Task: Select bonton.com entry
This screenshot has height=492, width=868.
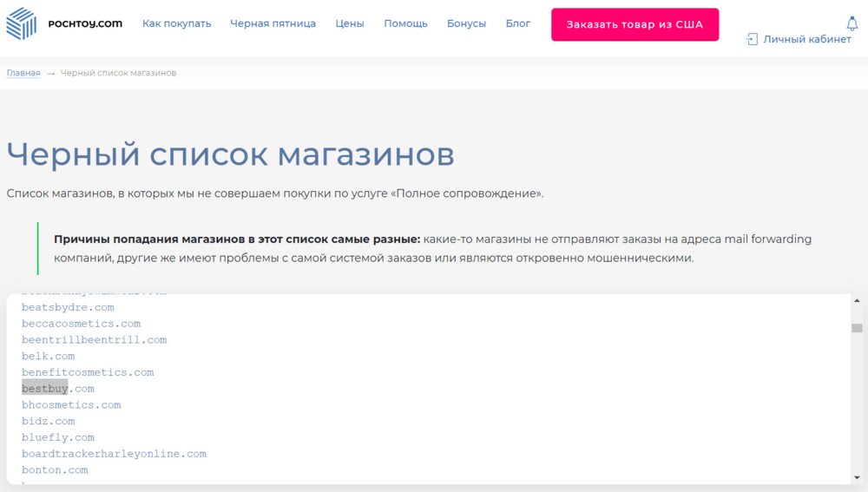Action: (55, 469)
